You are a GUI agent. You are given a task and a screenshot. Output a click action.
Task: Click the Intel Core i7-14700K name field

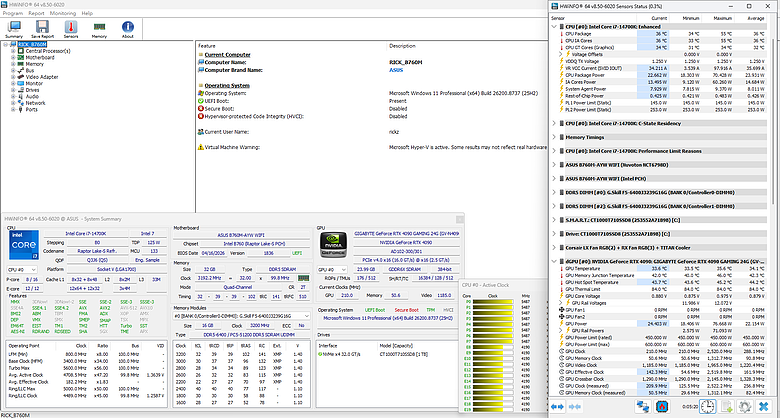[85, 233]
